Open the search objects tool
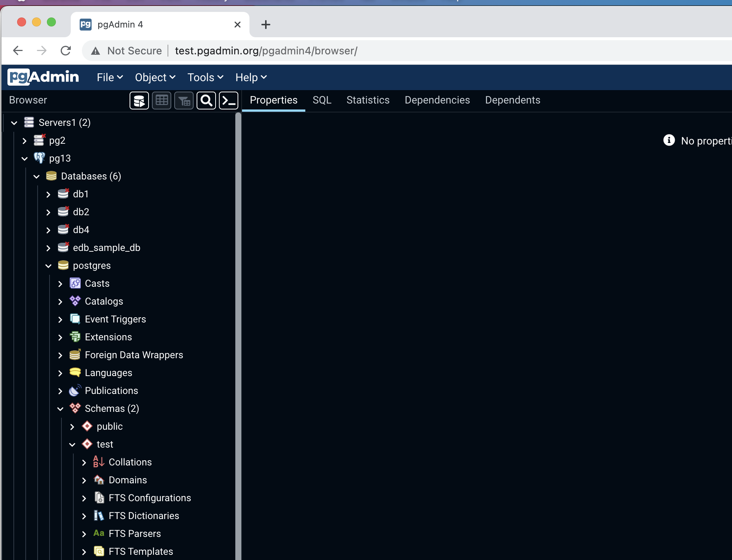Screen dimensions: 732x560 pyautogui.click(x=206, y=100)
